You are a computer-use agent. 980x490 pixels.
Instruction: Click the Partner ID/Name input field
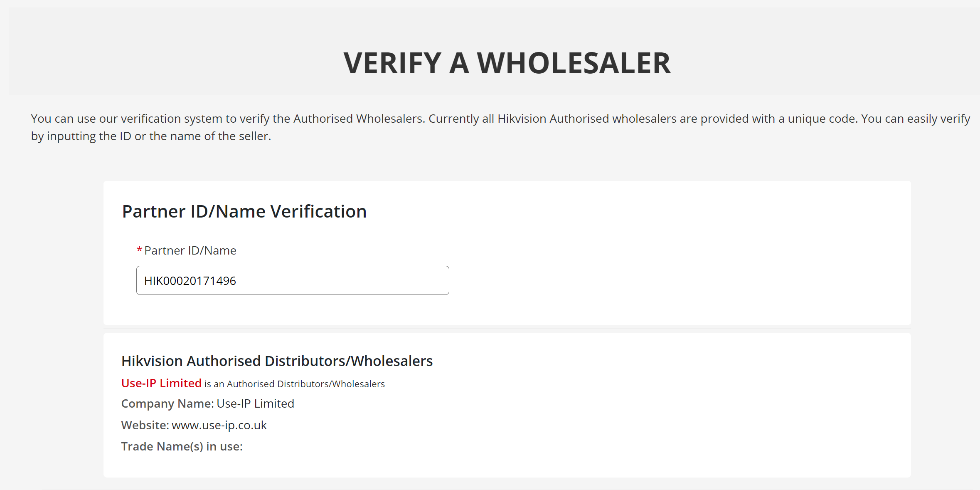pyautogui.click(x=292, y=280)
